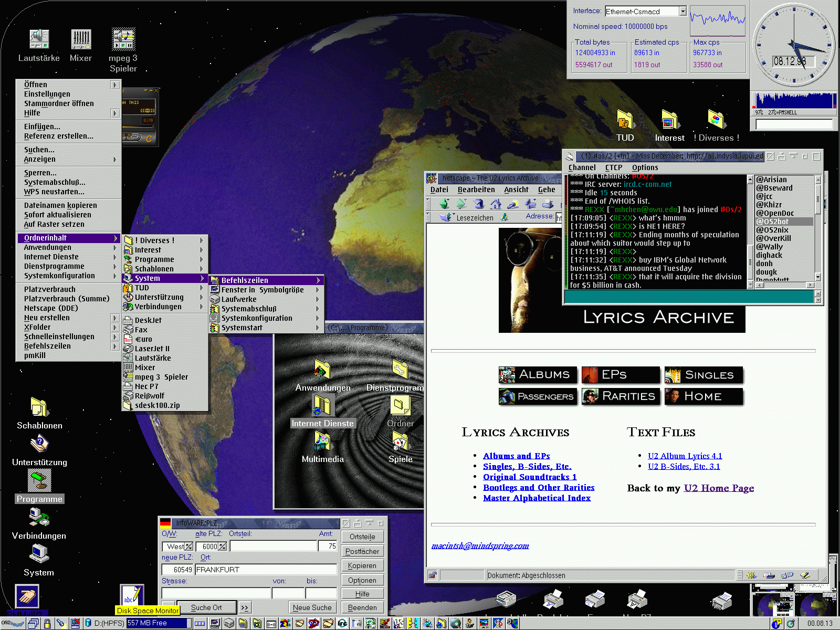This screenshot has width=840, height=630.
Task: Open the Unterstützung desktop icon
Action: coord(39,445)
